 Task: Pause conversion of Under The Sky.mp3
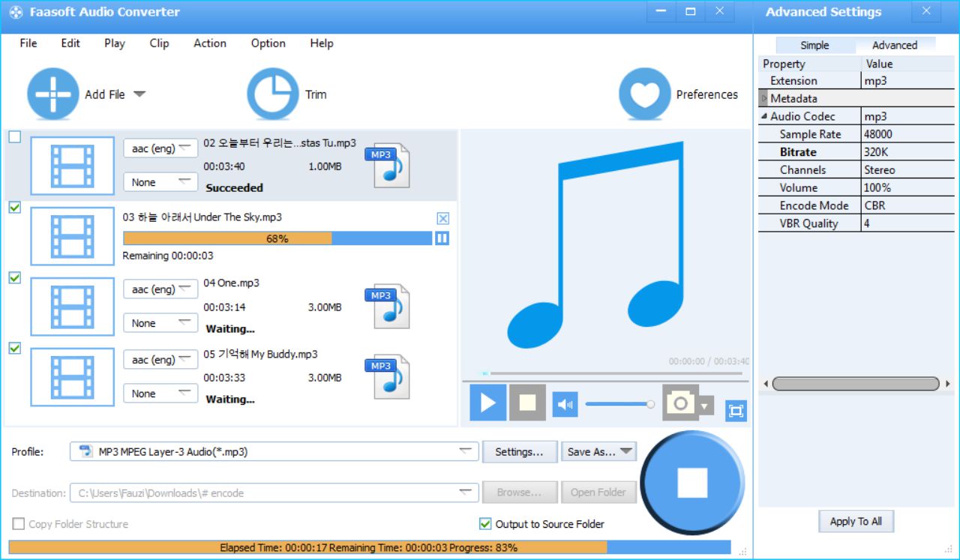[442, 238]
